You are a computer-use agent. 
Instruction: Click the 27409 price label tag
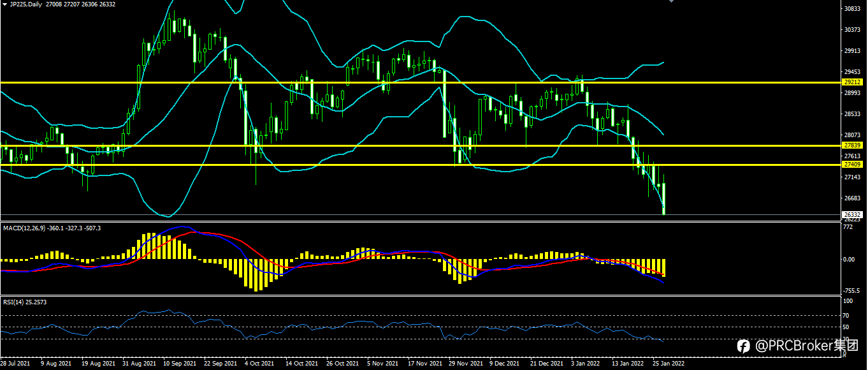[x=852, y=165]
